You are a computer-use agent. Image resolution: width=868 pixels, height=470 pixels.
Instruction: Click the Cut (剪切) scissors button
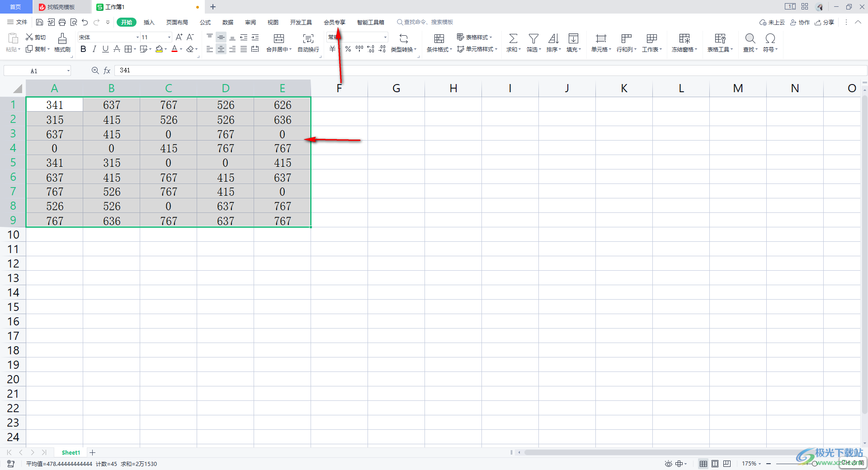pos(35,37)
